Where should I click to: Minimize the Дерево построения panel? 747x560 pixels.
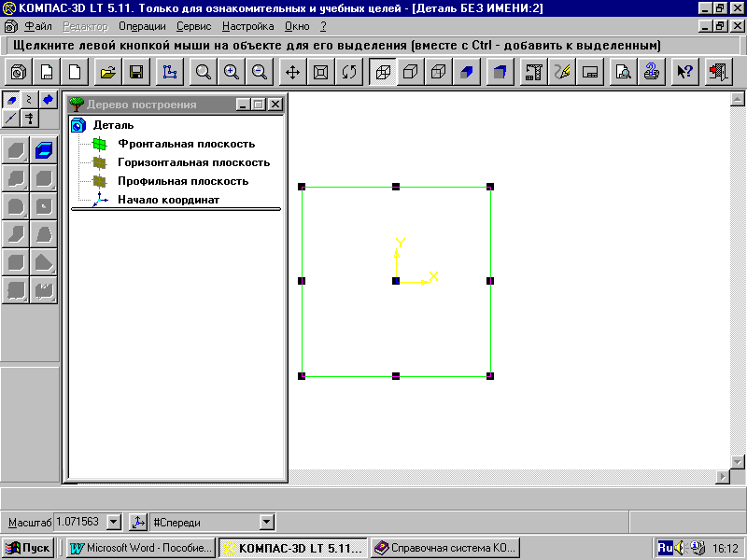pos(244,105)
